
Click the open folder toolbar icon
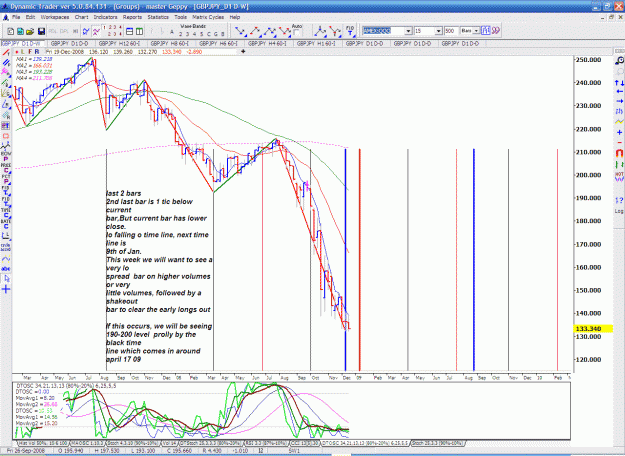(30, 31)
